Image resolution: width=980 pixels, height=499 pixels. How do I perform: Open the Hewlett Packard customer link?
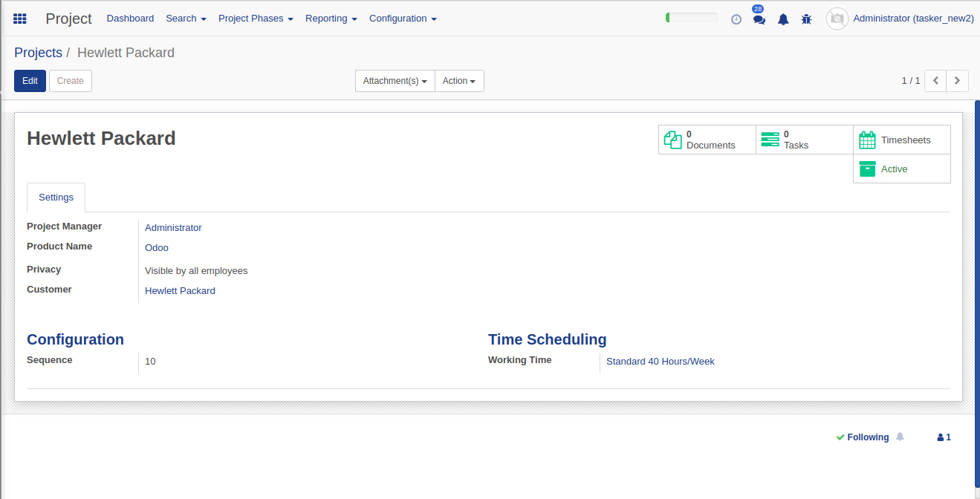tap(180, 291)
